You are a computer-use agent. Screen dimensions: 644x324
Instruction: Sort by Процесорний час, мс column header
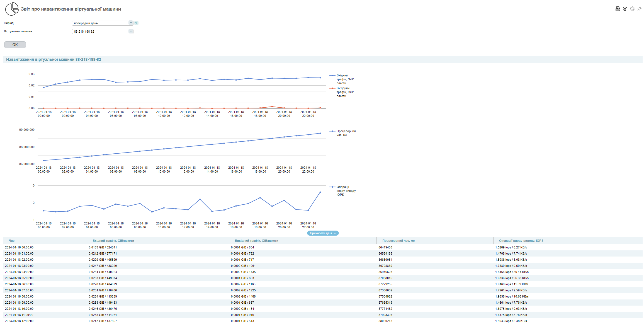tap(398, 241)
